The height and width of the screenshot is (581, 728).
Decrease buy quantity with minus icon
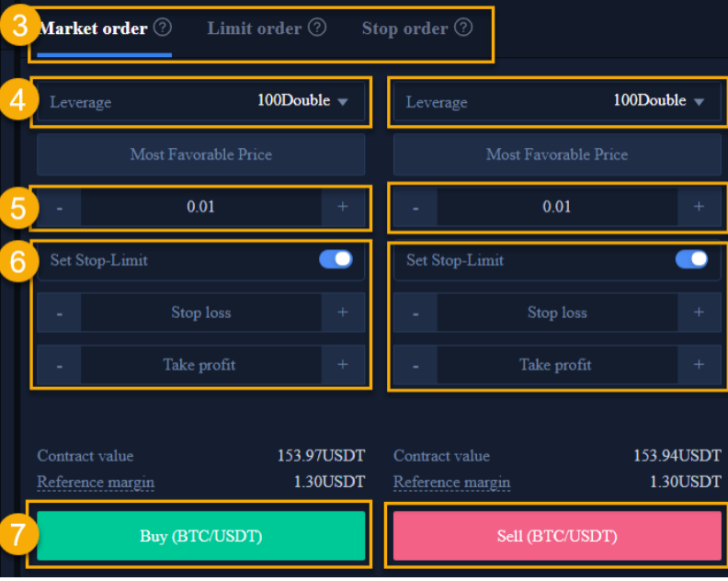[x=59, y=207]
